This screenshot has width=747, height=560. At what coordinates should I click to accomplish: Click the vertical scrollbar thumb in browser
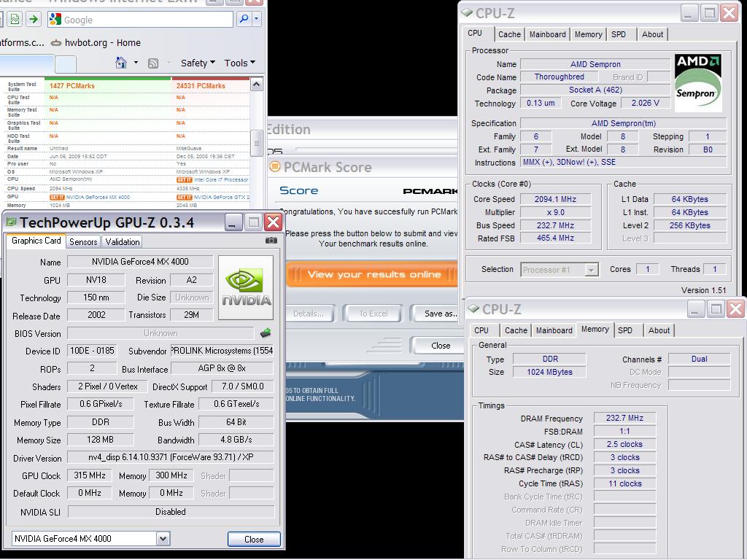pos(256,142)
